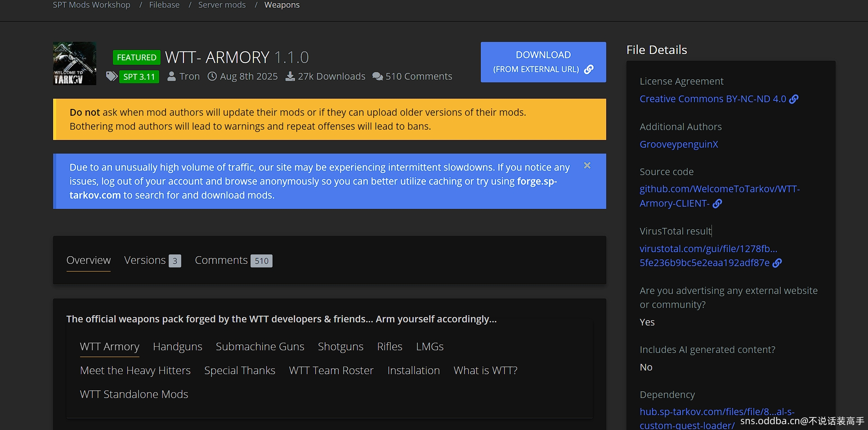Click the FEATURED badge
The image size is (868, 430).
137,58
